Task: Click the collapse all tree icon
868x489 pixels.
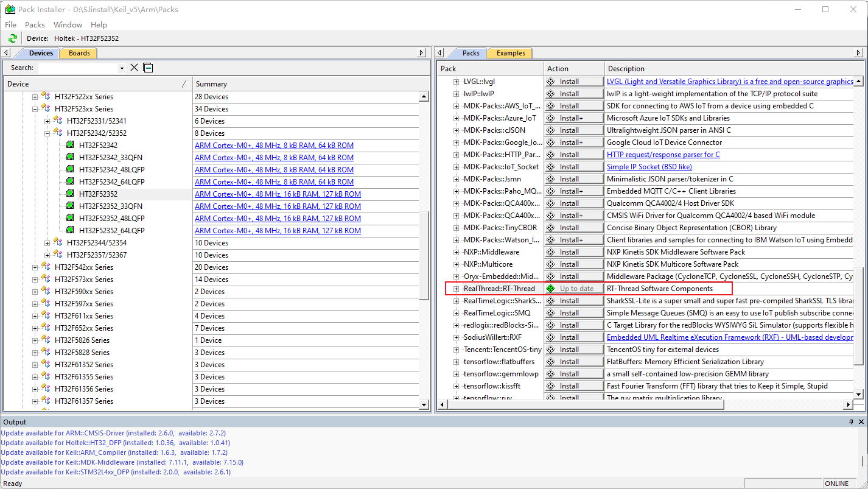Action: click(148, 68)
